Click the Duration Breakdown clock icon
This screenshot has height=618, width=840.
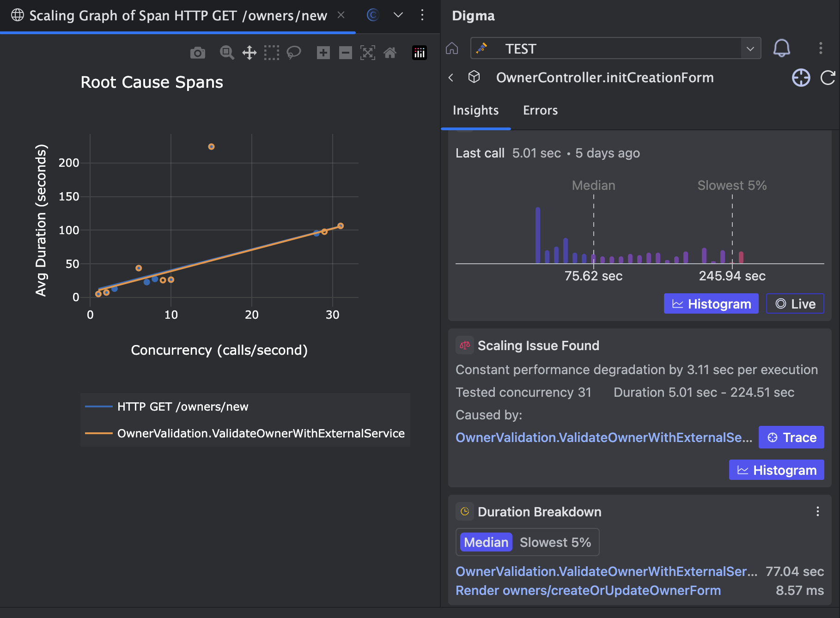465,511
